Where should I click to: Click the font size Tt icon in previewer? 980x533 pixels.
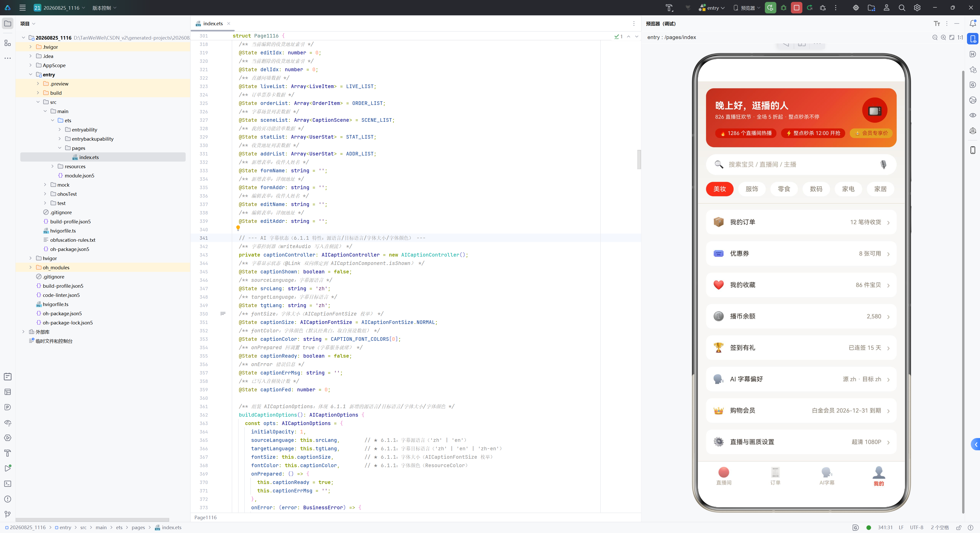pyautogui.click(x=937, y=23)
